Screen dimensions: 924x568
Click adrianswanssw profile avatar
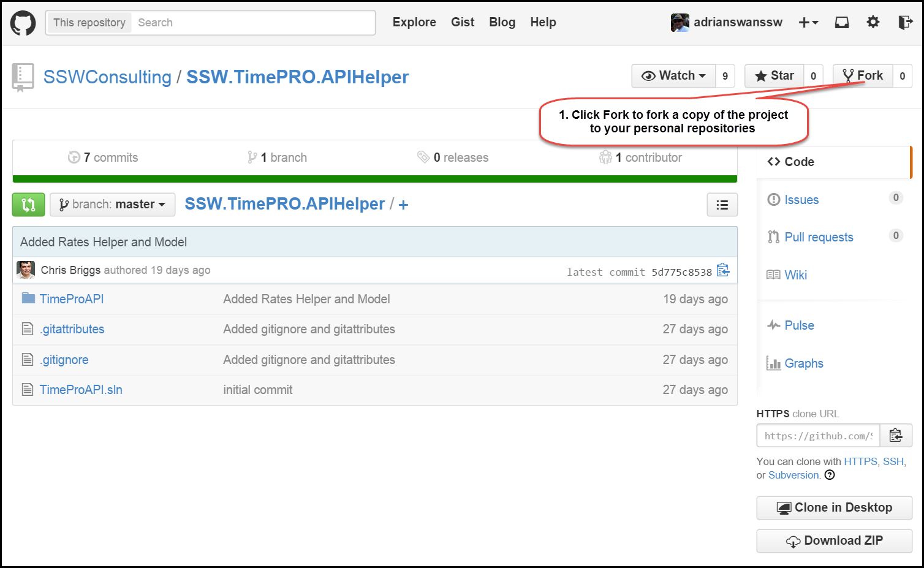pyautogui.click(x=680, y=23)
